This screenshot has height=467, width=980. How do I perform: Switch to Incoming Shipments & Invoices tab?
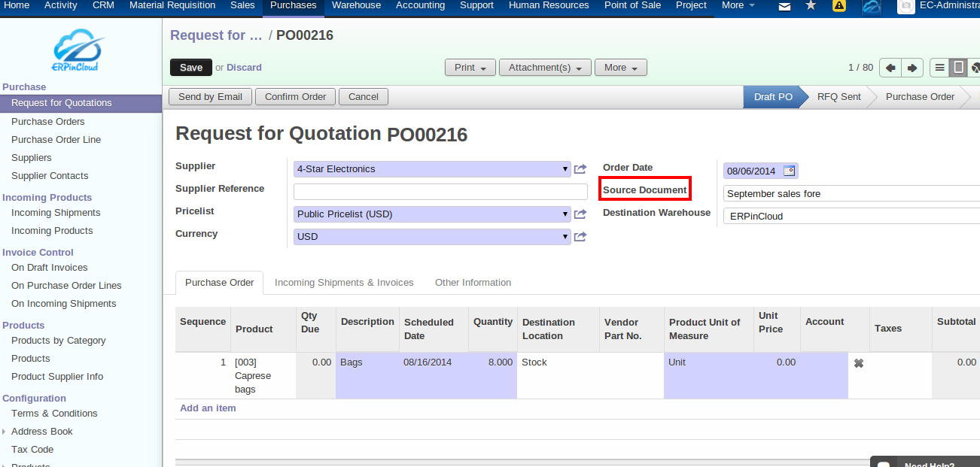tap(344, 283)
